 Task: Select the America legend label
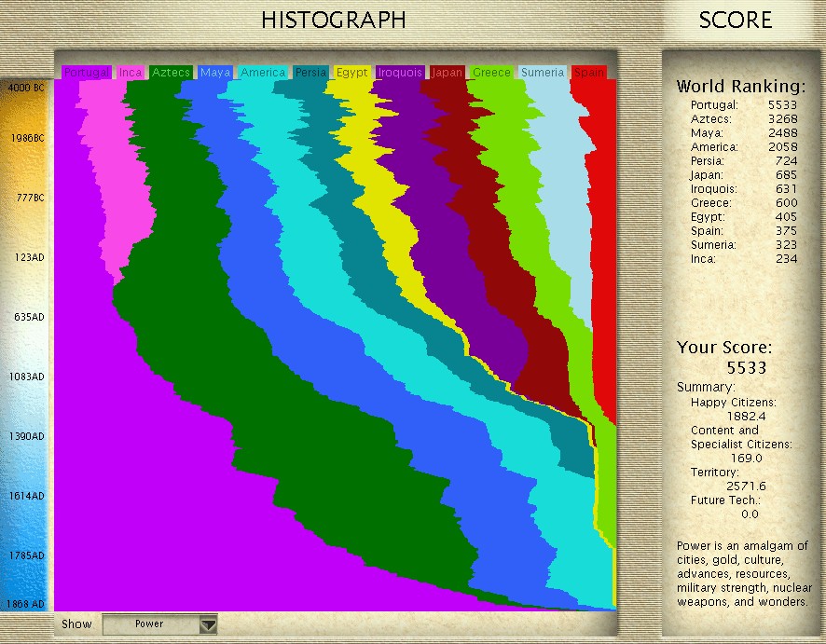pyautogui.click(x=263, y=73)
